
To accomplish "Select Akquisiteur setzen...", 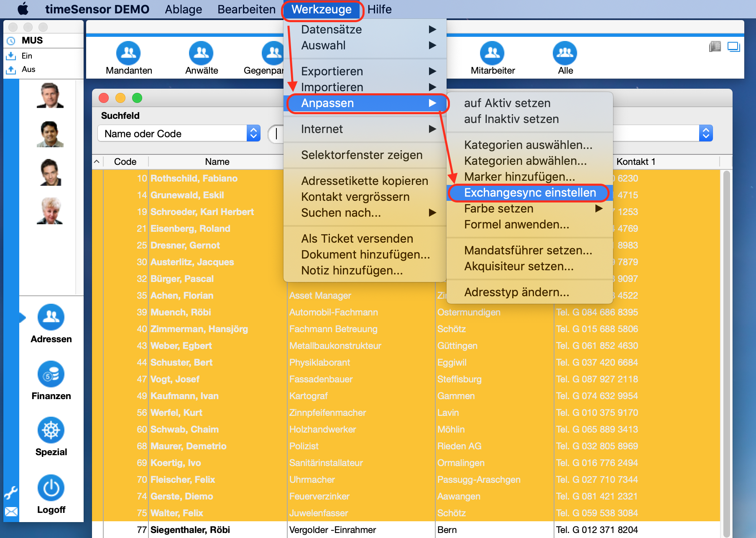I will (530, 266).
